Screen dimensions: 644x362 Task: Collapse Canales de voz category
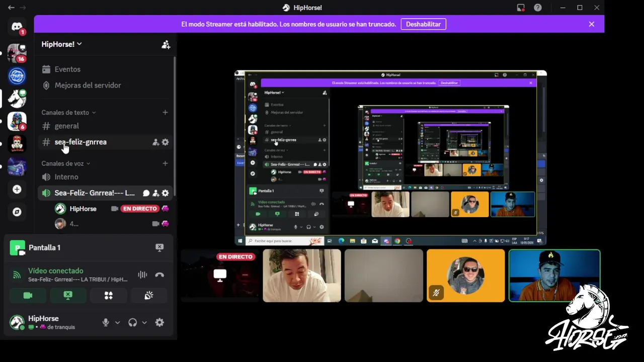pyautogui.click(x=66, y=163)
